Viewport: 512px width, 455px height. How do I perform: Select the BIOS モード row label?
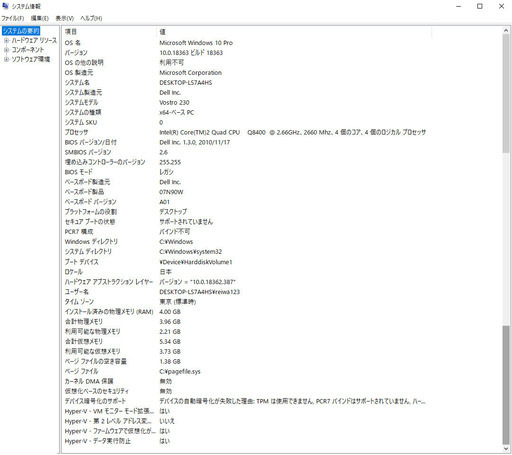pyautogui.click(x=79, y=172)
